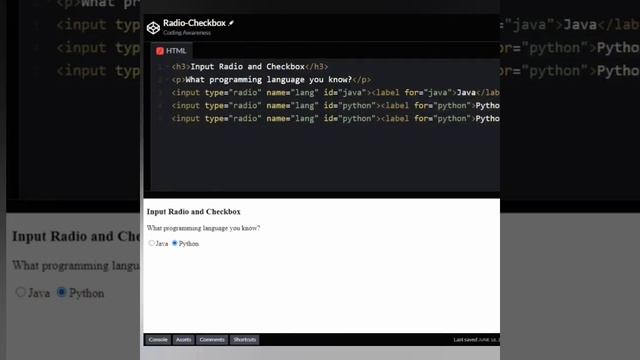Click the 'What programming language you know?' code line
The width and height of the screenshot is (640, 360).
271,80
